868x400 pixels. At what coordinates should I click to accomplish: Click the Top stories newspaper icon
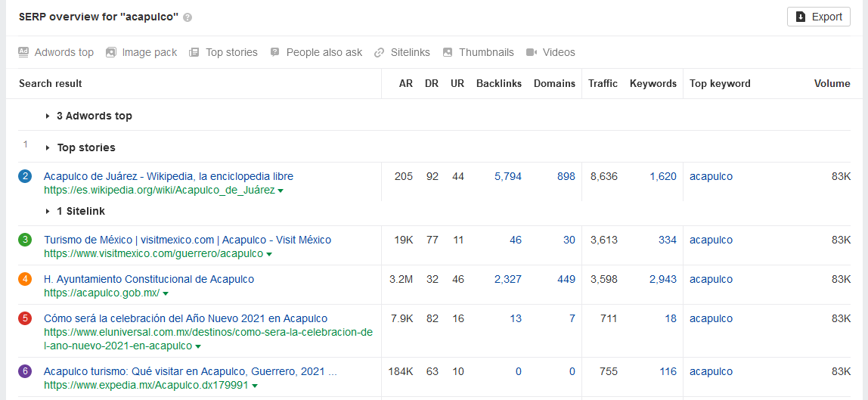(x=194, y=52)
